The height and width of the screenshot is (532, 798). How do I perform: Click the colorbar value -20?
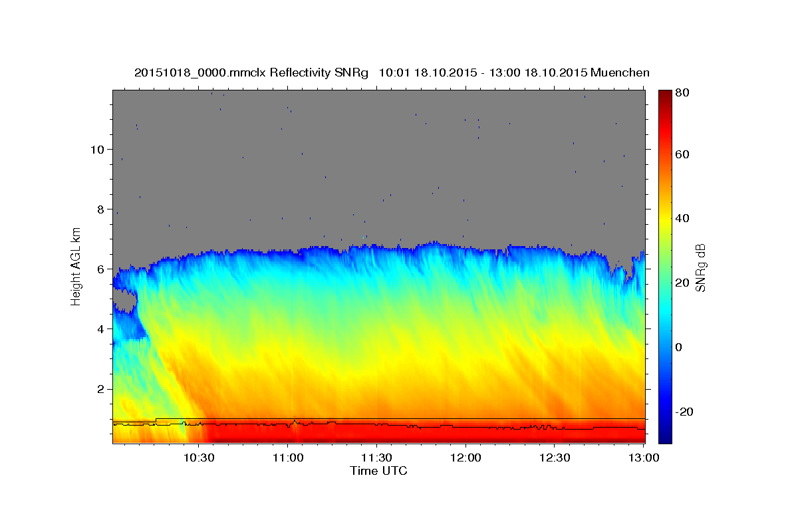pos(686,412)
